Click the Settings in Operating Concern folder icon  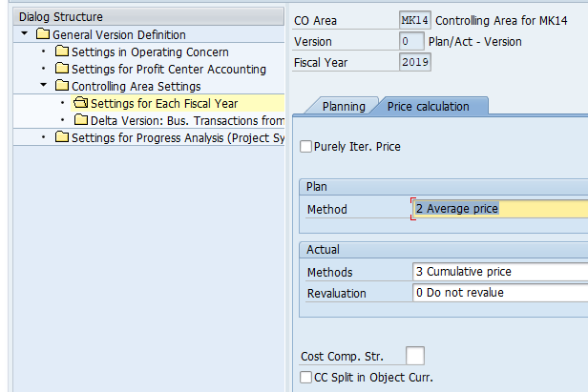(62, 52)
